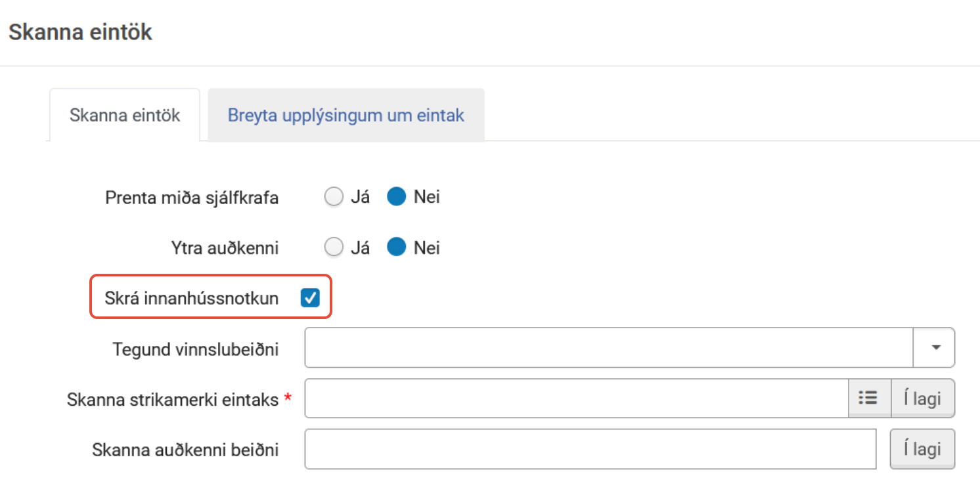Click the Tegund vinnslubeiðni dropdown arrow
980x495 pixels.
click(933, 348)
